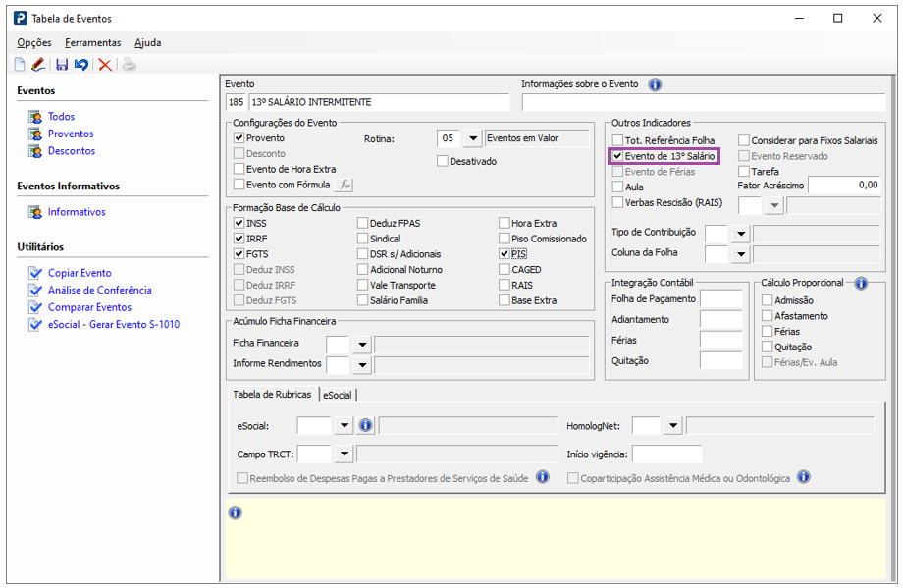
Task: Check Admissão under Cálculo Proporcional
Action: [x=768, y=300]
